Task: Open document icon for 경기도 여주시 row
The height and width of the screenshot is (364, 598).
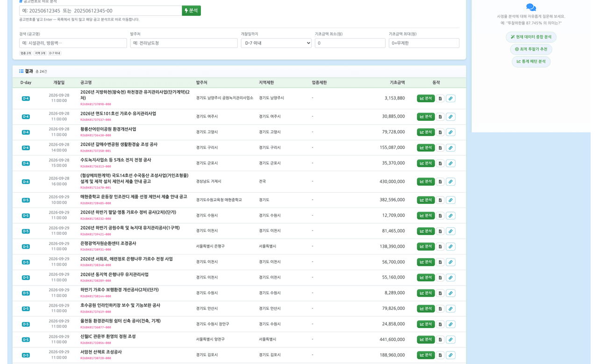Action: [x=440, y=117]
